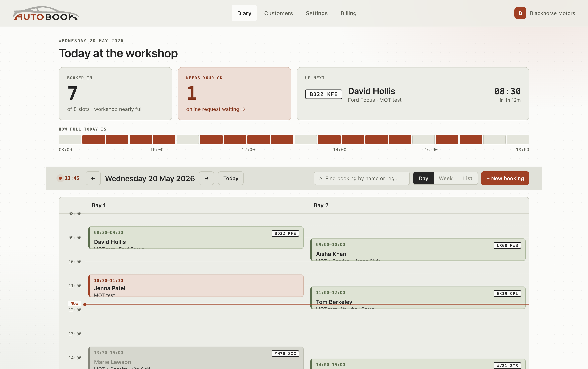This screenshot has height=369, width=588.
Task: Click the 12:00 label under fullness bar
Action: coord(248,150)
